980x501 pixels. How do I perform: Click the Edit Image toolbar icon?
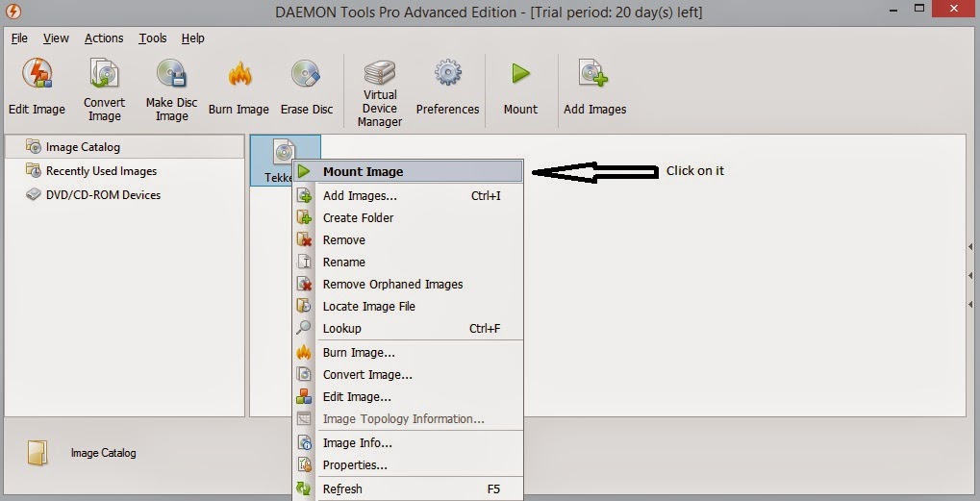click(x=37, y=74)
